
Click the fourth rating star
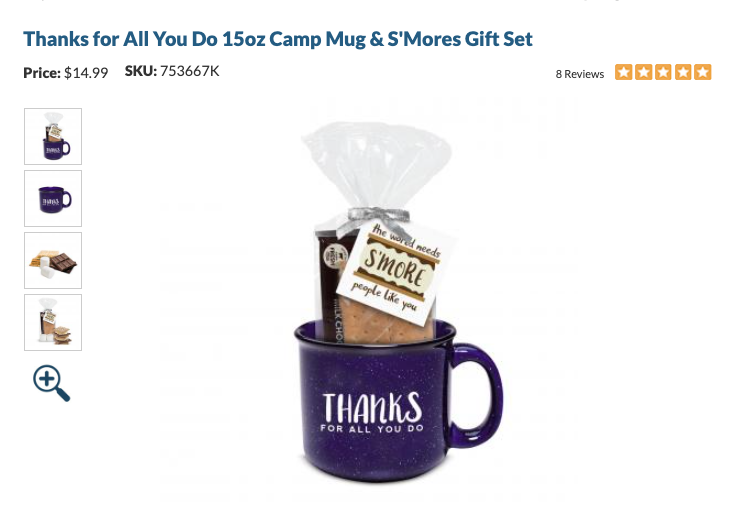coord(683,72)
